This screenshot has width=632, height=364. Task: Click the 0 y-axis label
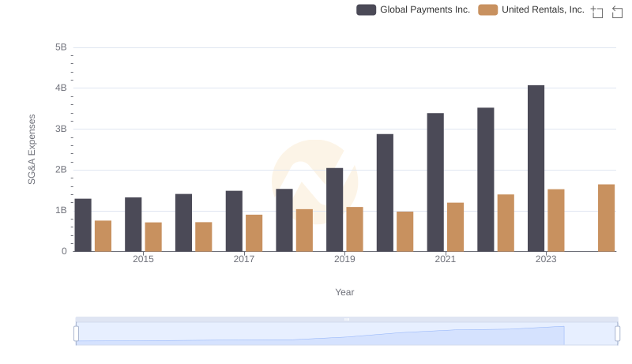64,251
